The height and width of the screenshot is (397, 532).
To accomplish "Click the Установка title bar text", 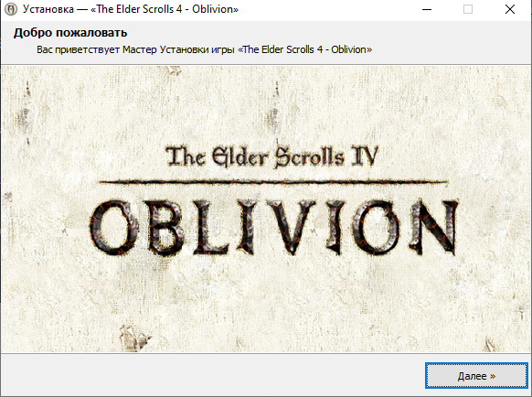I will tap(131, 9).
